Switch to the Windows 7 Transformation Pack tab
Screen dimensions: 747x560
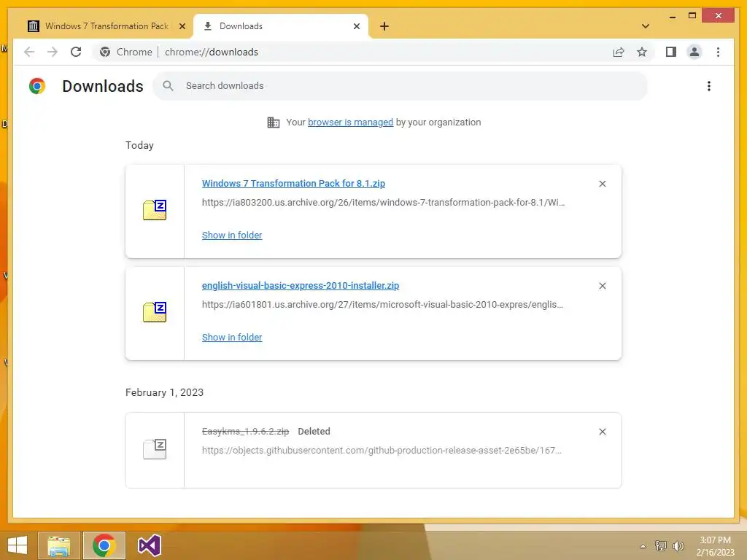pos(106,26)
